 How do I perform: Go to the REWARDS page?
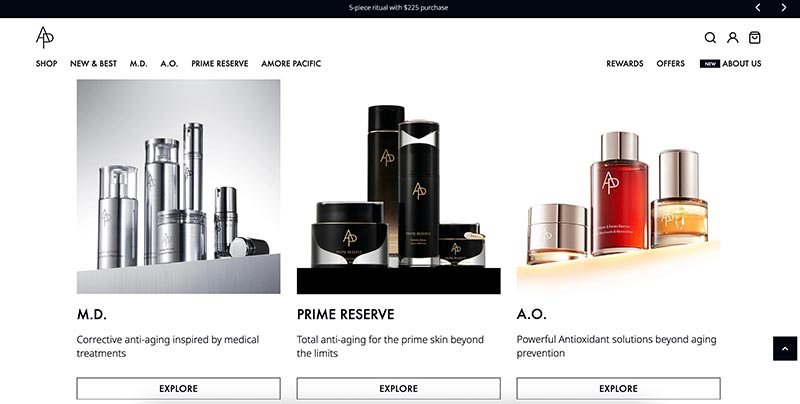(624, 64)
